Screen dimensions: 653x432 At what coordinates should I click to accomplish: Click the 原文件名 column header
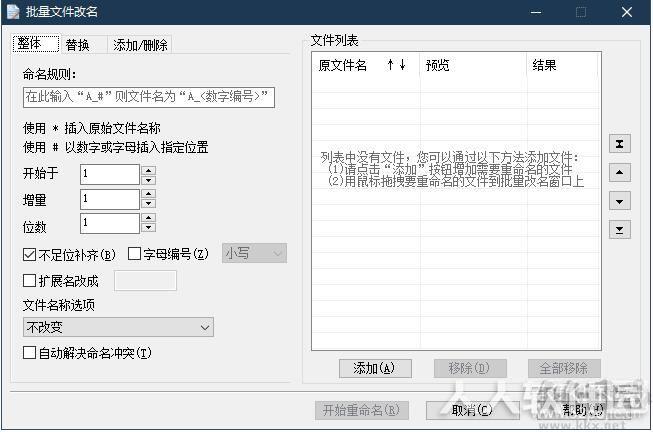[x=366, y=65]
